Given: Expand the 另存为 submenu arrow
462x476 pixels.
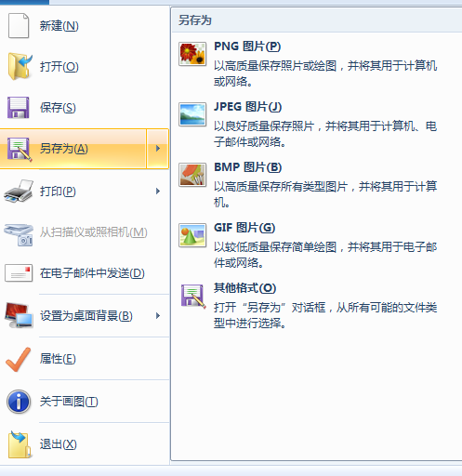Looking at the screenshot, I should coord(158,149).
